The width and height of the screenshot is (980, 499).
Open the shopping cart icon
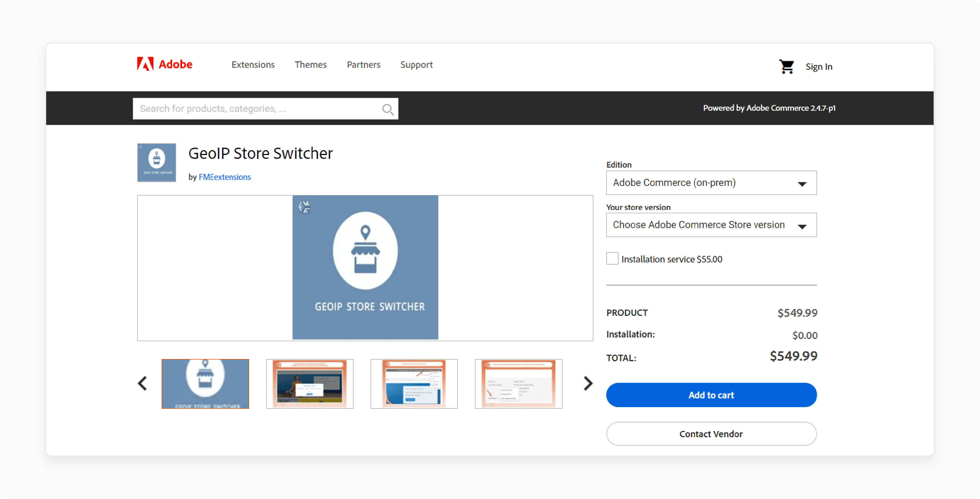[786, 66]
